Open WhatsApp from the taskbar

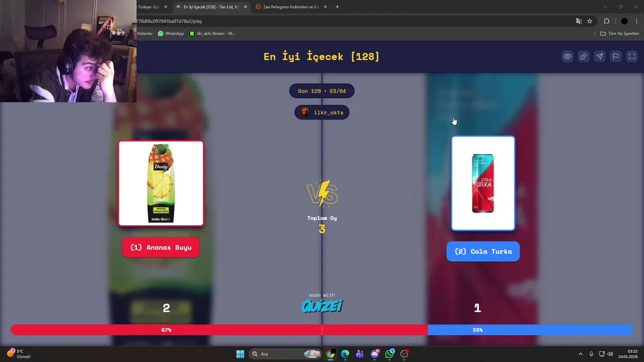pos(389,354)
